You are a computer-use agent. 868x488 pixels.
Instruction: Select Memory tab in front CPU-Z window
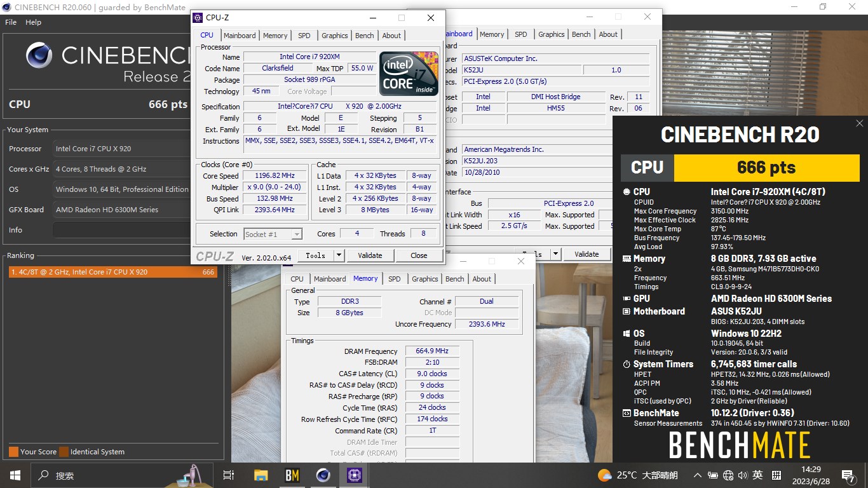coord(275,36)
